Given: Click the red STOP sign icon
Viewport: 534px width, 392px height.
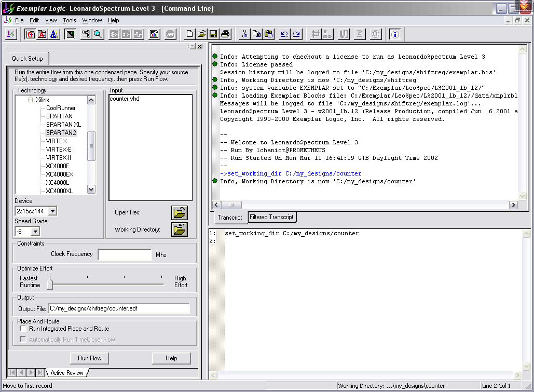Looking at the screenshot, I should pyautogui.click(x=170, y=34).
